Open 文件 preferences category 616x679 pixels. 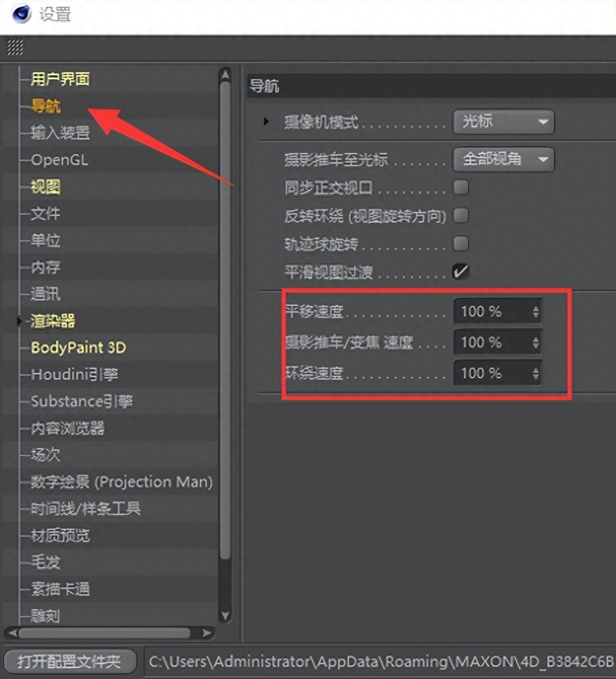45,213
